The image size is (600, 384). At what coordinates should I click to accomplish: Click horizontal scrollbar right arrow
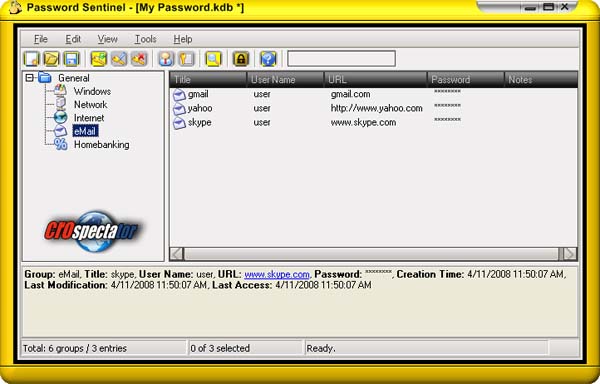569,254
